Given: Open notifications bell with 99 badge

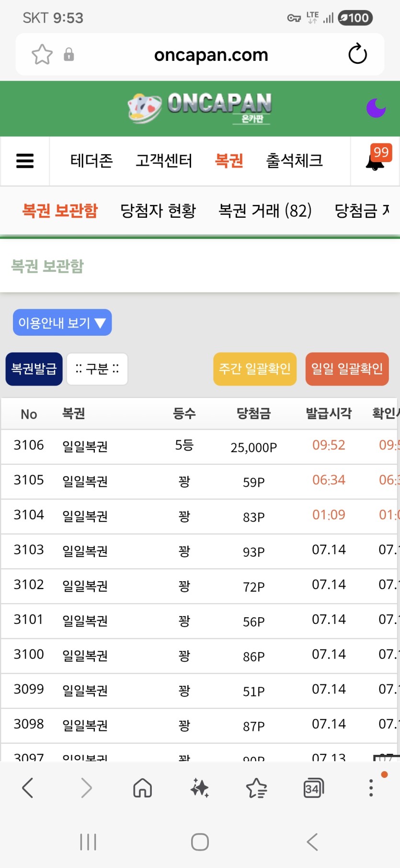Looking at the screenshot, I should pyautogui.click(x=377, y=158).
